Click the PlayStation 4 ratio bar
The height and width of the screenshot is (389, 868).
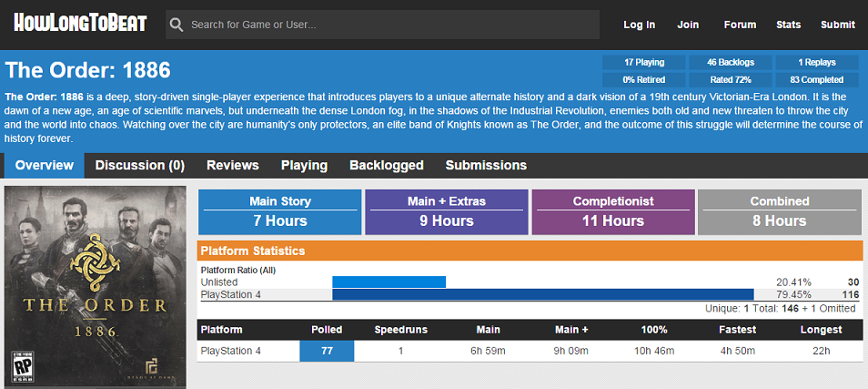(x=543, y=294)
